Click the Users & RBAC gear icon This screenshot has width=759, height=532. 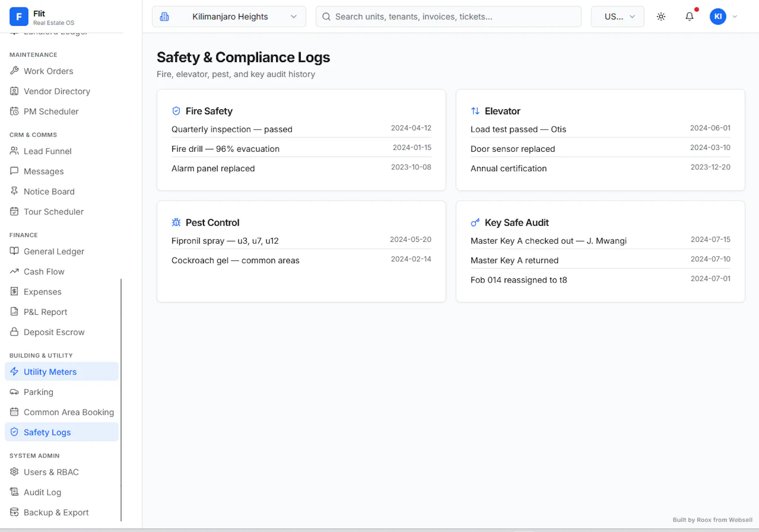14,472
